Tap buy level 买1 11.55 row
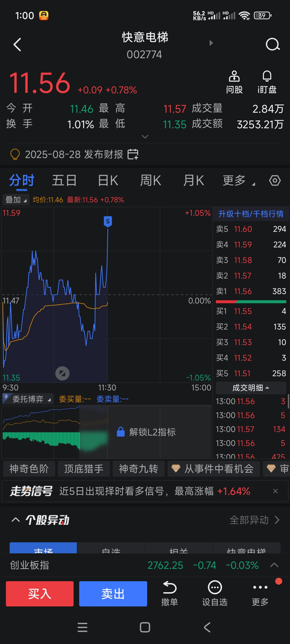The width and height of the screenshot is (290, 644). 251,311
